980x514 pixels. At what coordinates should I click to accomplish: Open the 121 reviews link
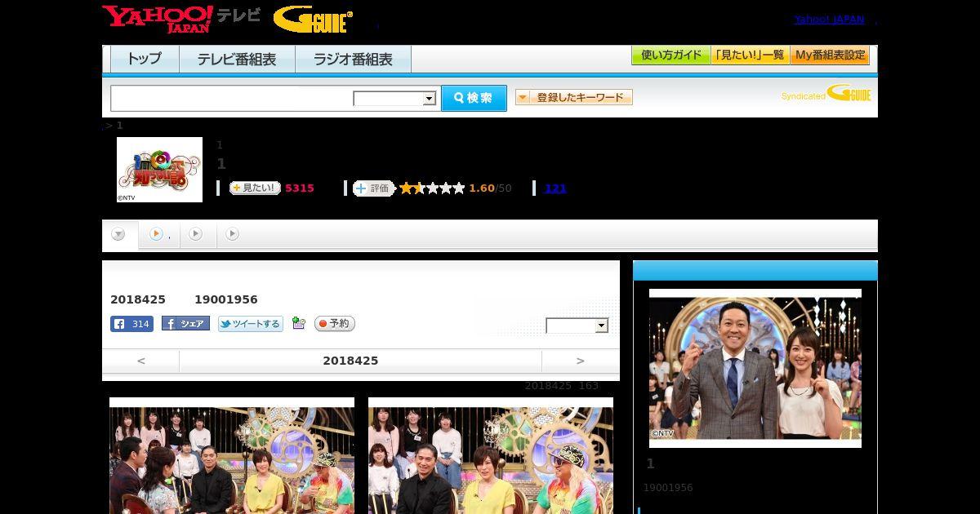click(555, 188)
